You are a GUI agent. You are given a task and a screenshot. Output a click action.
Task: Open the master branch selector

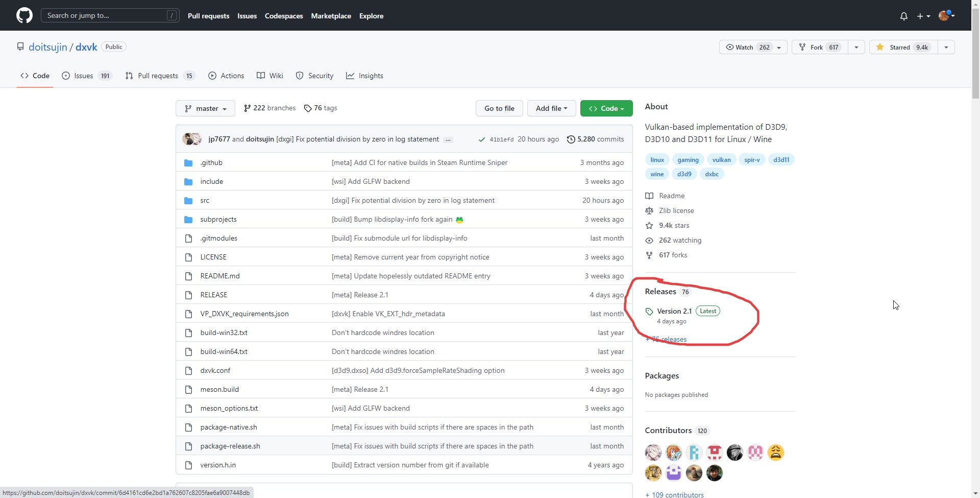tap(205, 108)
